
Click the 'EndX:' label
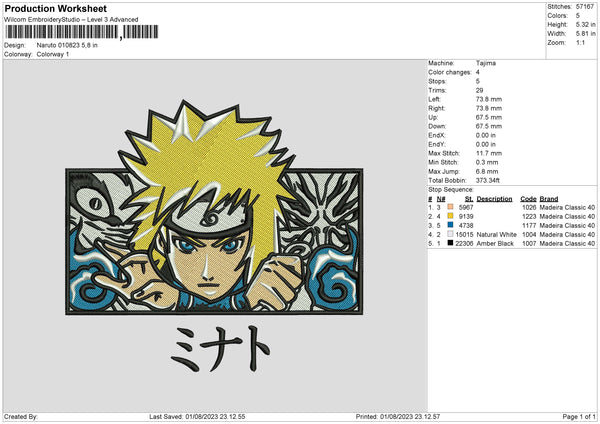(x=437, y=135)
